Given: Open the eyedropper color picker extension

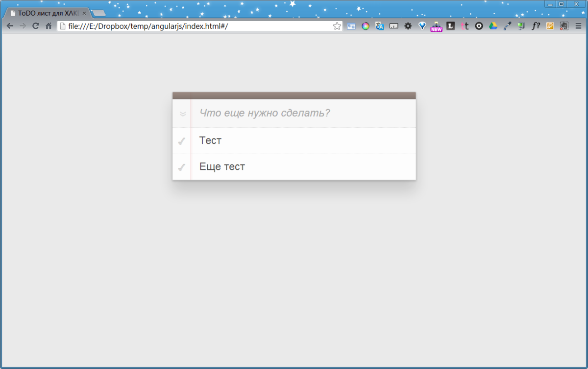Looking at the screenshot, I should (507, 26).
